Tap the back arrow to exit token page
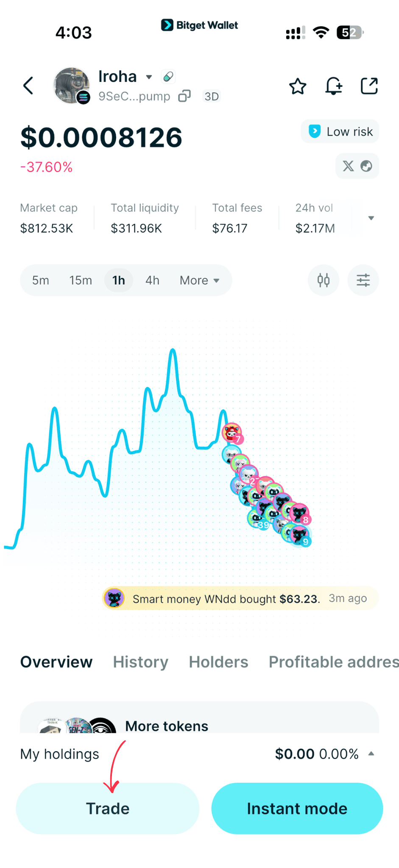This screenshot has width=399, height=868. point(28,86)
